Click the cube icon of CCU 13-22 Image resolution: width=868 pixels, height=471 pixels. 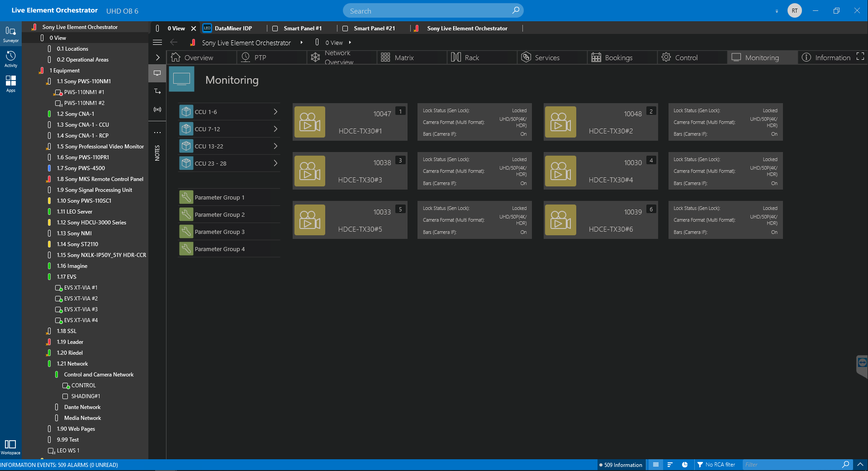coord(186,146)
